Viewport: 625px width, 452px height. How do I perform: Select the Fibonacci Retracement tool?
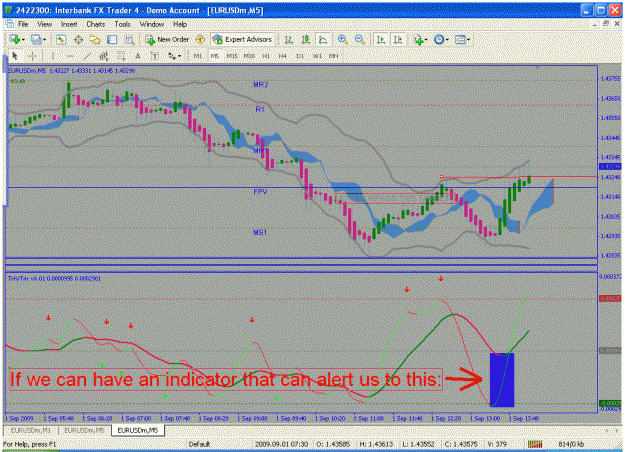(121, 56)
